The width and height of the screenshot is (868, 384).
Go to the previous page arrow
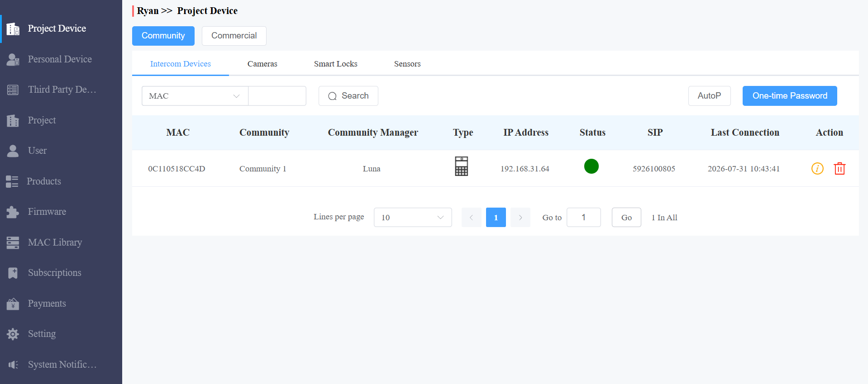click(x=472, y=218)
